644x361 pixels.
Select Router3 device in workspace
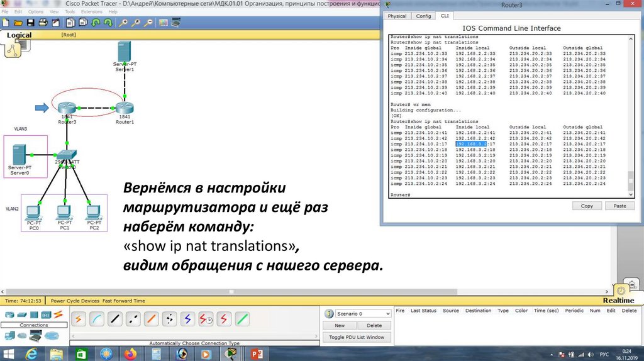[67, 108]
